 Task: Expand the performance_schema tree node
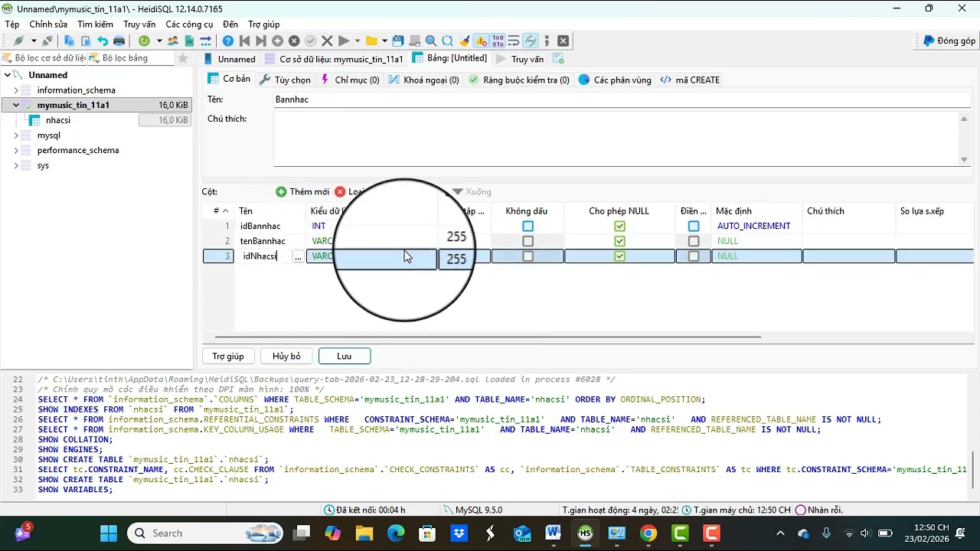tap(16, 150)
